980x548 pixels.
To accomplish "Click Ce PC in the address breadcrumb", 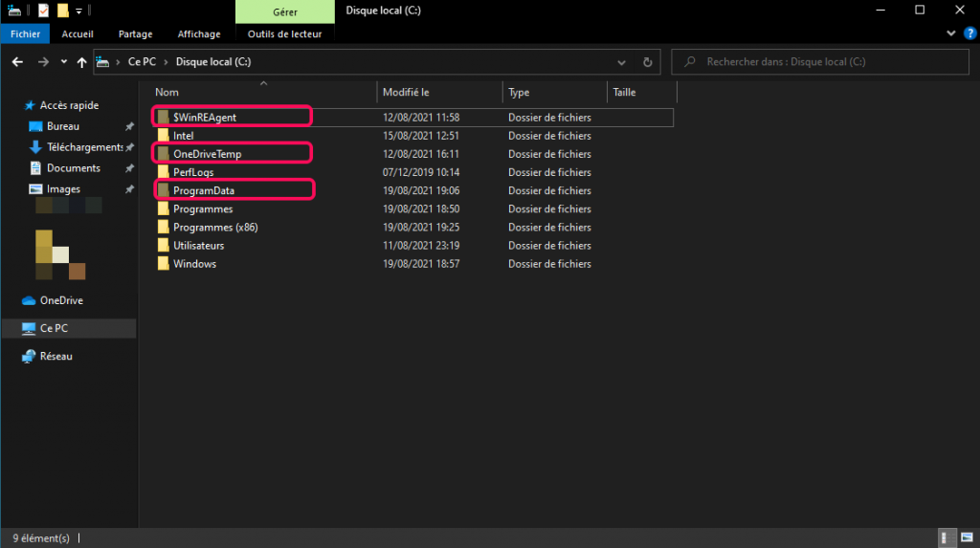I will [x=142, y=62].
